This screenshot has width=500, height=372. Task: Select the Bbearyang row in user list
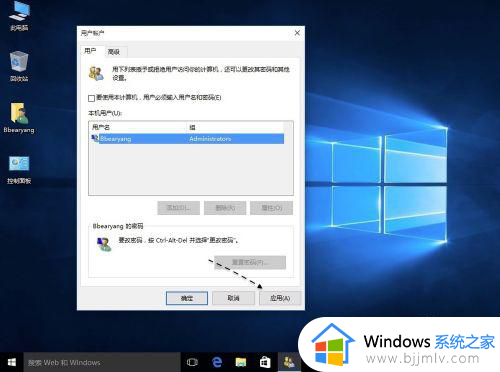click(x=187, y=139)
